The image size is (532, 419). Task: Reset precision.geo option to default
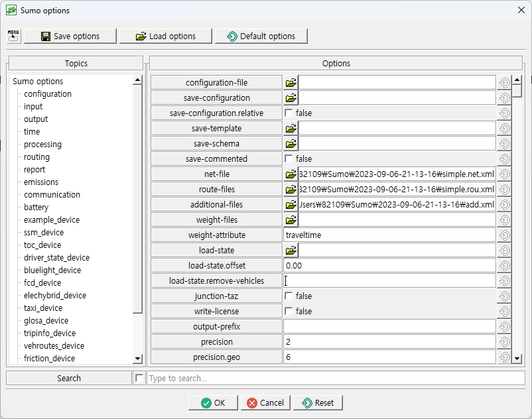[x=505, y=357]
